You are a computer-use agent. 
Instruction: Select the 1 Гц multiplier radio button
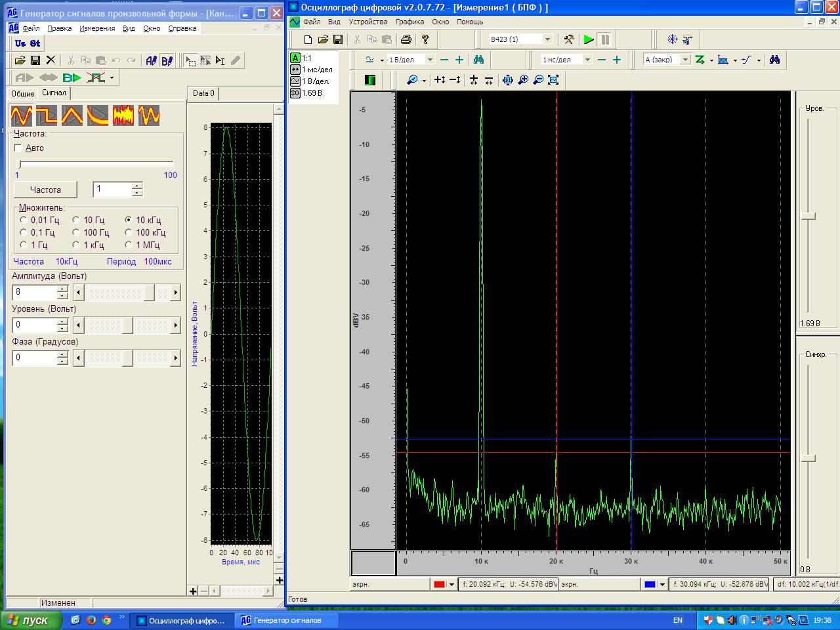pos(24,245)
